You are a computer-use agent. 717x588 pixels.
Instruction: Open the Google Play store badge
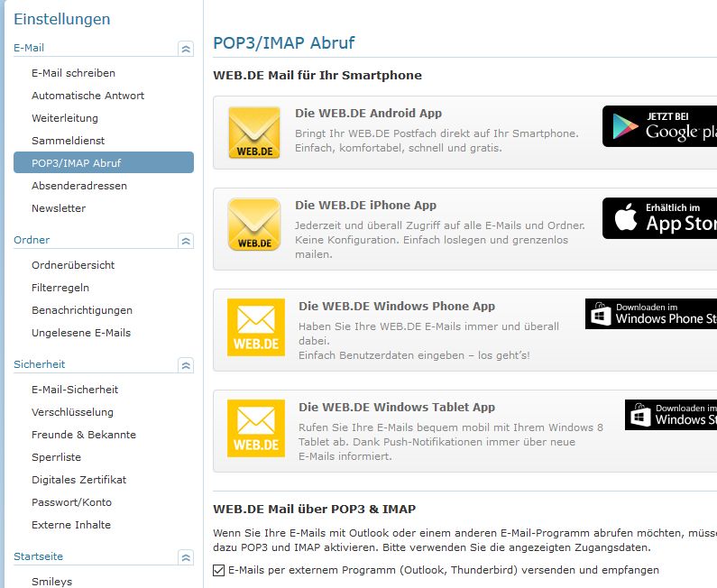click(659, 126)
